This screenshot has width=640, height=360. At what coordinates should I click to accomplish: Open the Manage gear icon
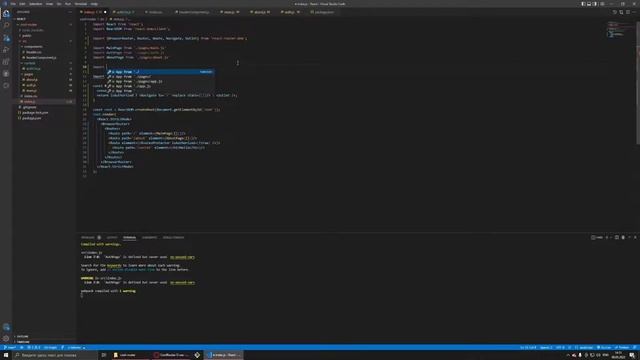click(x=6, y=338)
